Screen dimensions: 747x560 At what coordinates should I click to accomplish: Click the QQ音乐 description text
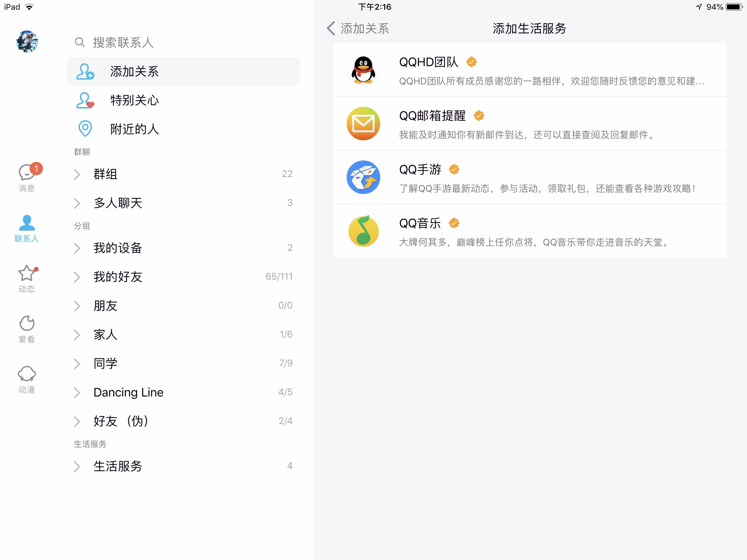tap(534, 242)
